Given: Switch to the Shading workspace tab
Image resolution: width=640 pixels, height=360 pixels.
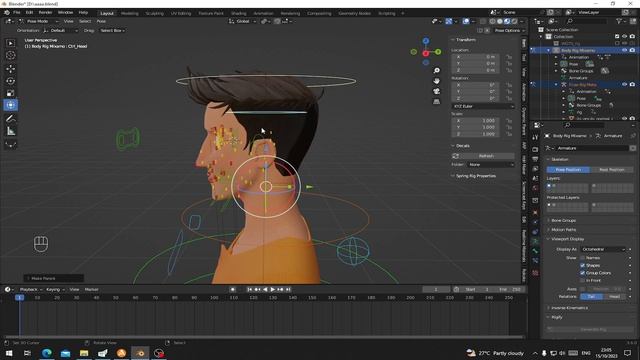Looking at the screenshot, I should pyautogui.click(x=238, y=13).
